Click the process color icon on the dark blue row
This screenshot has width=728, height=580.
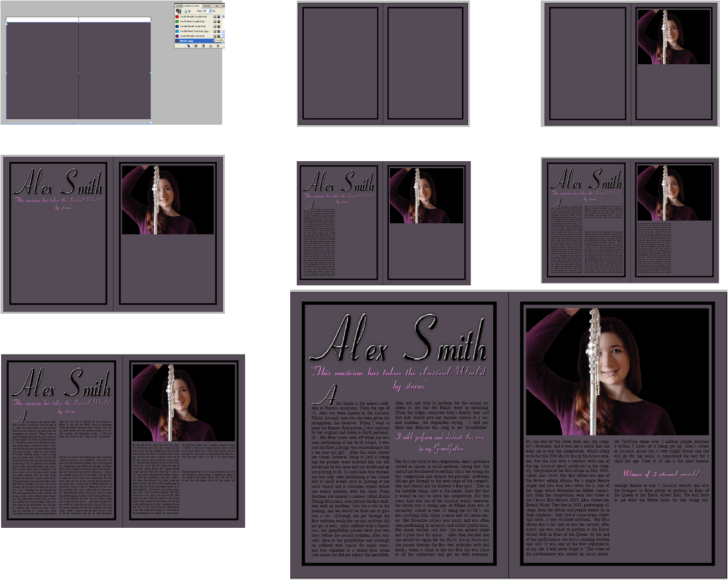pos(215,27)
